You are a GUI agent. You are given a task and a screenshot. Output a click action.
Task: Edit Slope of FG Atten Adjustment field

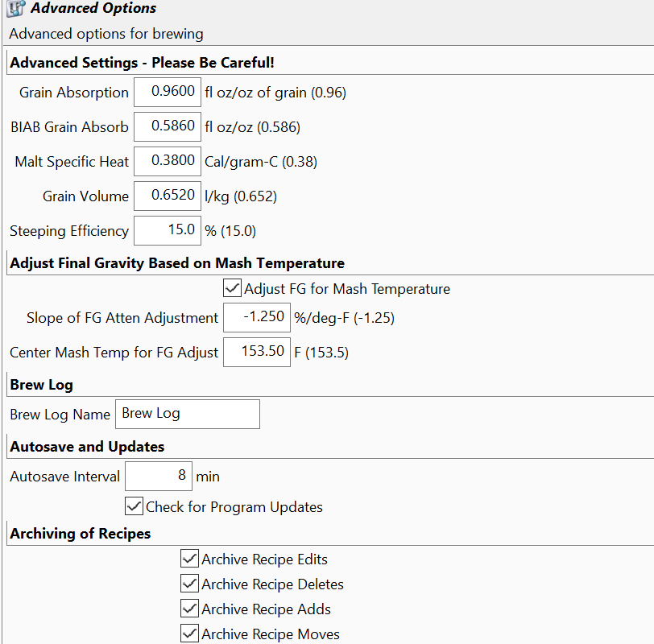point(257,317)
